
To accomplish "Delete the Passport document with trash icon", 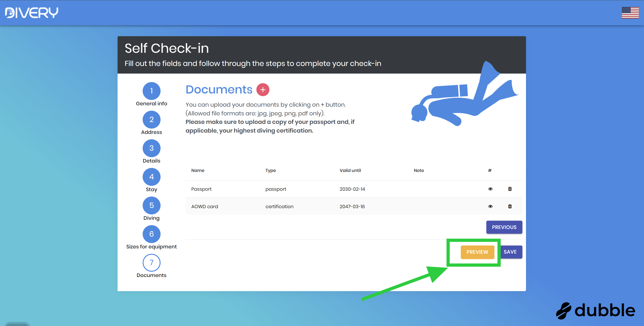I will 510,189.
